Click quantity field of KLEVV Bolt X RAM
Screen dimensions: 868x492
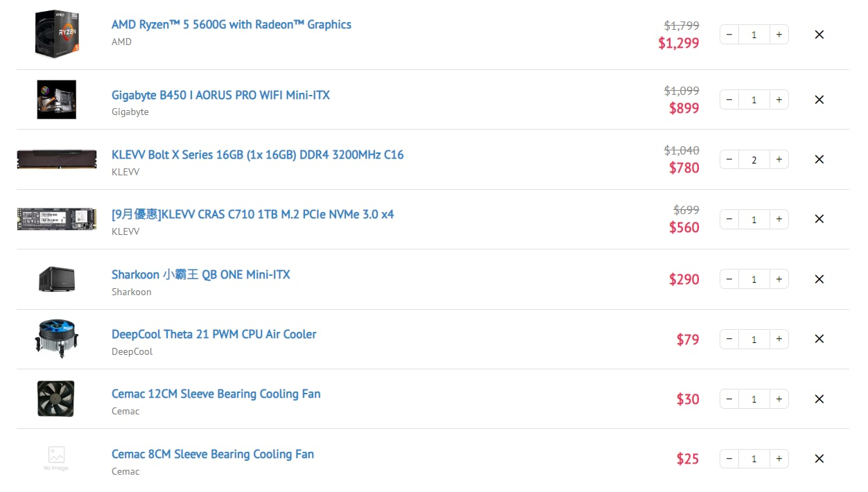754,159
